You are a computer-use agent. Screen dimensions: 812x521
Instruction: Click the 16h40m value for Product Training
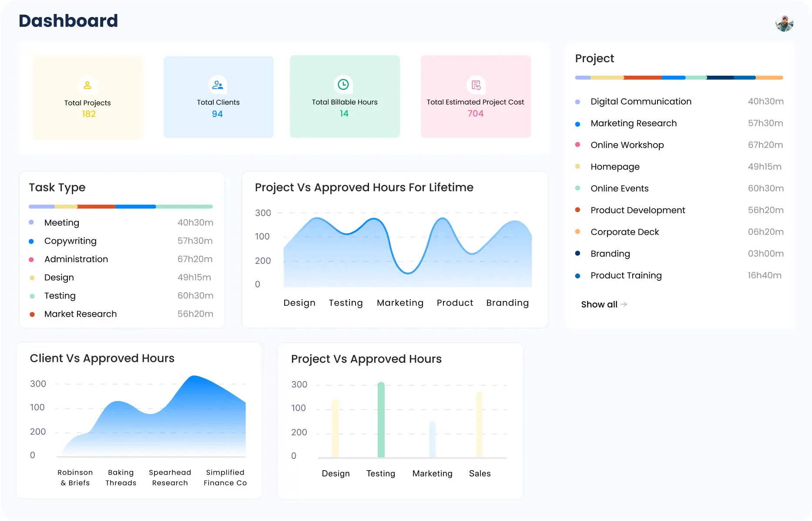click(765, 275)
